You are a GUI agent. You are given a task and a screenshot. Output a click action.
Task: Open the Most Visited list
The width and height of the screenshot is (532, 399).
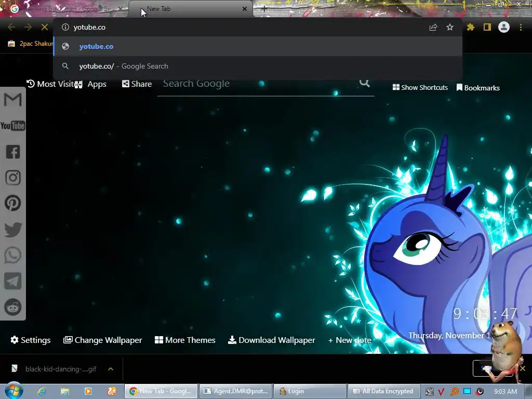pyautogui.click(x=50, y=84)
